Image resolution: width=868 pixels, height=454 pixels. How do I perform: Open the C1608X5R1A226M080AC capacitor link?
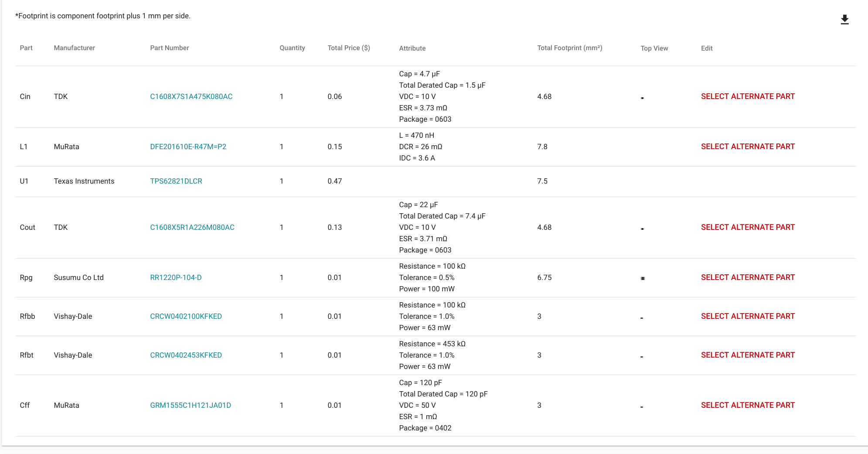point(192,227)
